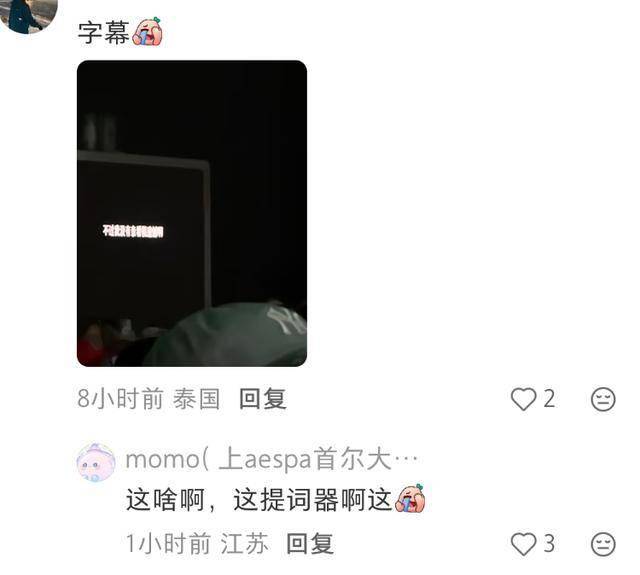640x575 pixels.
Task: Tap the 8小时前 泰国 timestamp
Action: [x=149, y=399]
